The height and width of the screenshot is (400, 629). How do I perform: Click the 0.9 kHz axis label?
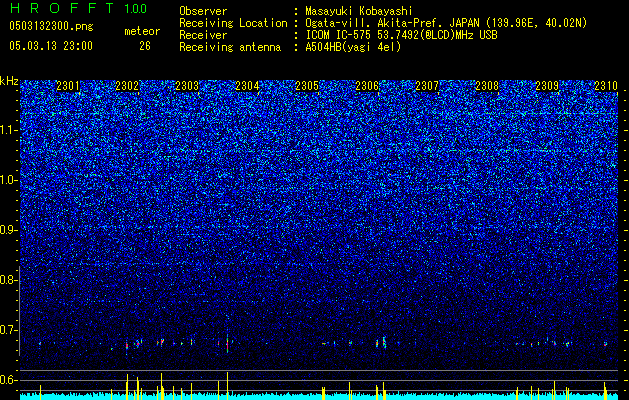pos(7,230)
